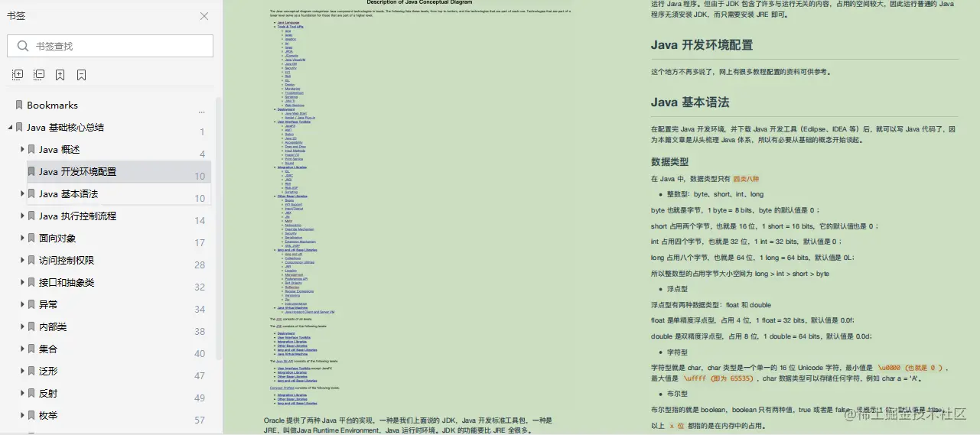Select the Java 基础核心总结 root bookmark label

pyautogui.click(x=66, y=128)
